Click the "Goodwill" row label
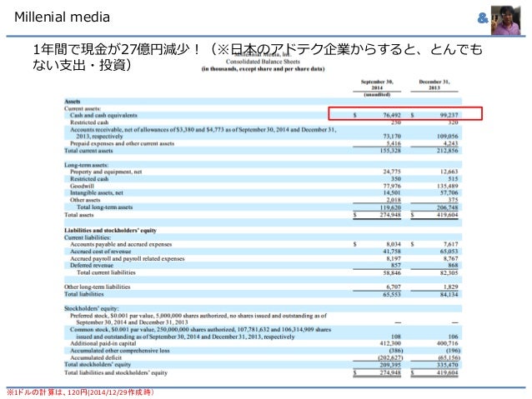This screenshot has width=532, height=399. point(82,186)
